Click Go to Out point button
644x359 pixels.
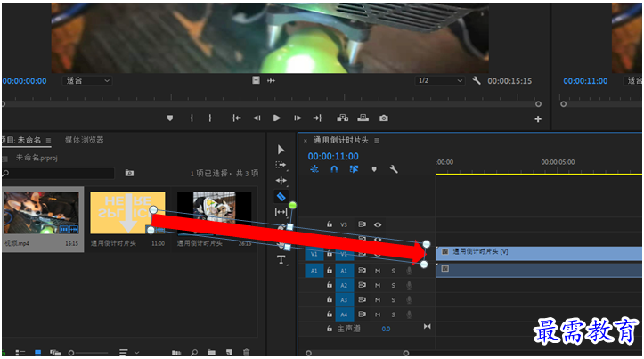317,118
